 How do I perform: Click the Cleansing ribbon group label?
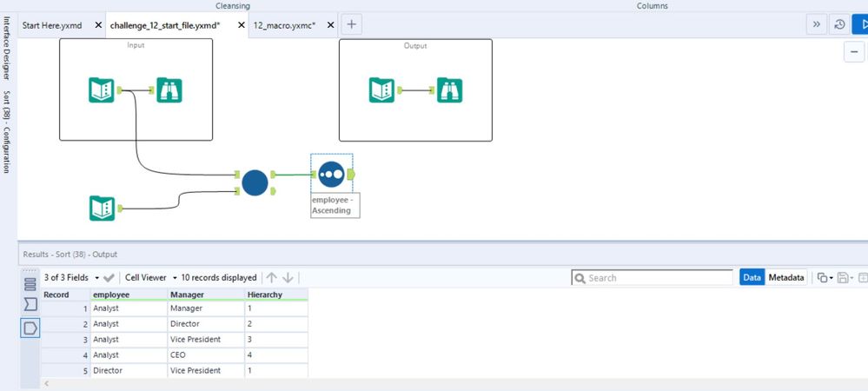tap(233, 5)
